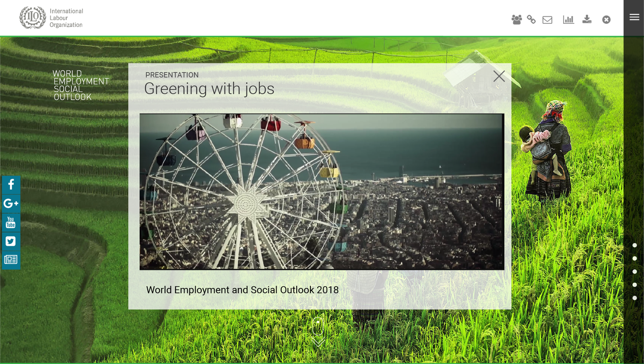
Task: Click the Google Plus share button
Action: coord(11,204)
